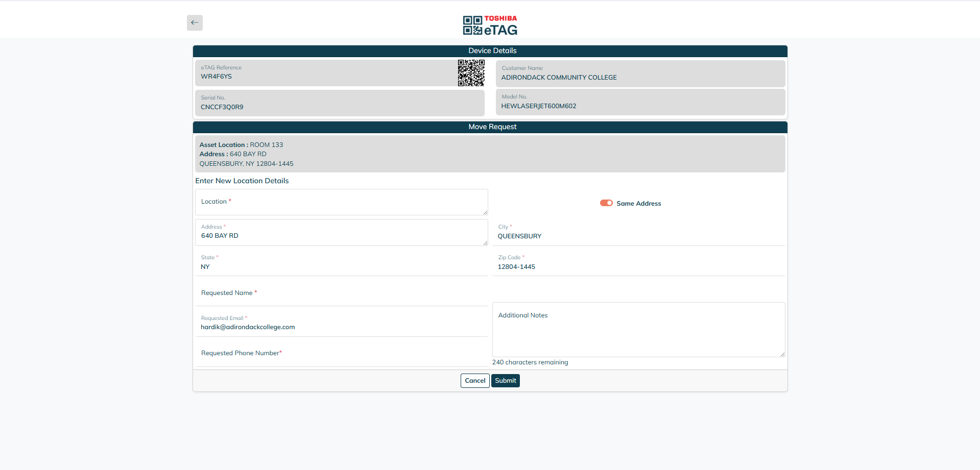Screen dimensions: 980x470
Task: Click the back arrow at top left
Action: (195, 22)
